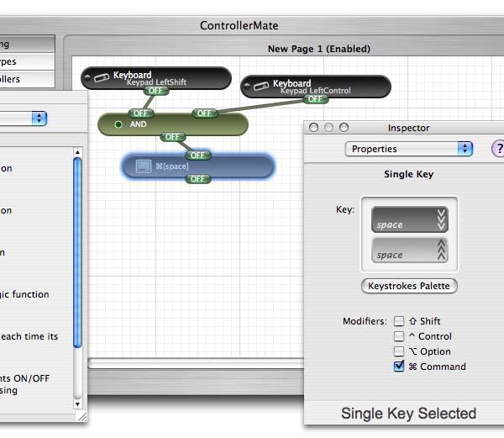
Task: Select the New Page 1 (Enabled) header
Action: pyautogui.click(x=319, y=49)
